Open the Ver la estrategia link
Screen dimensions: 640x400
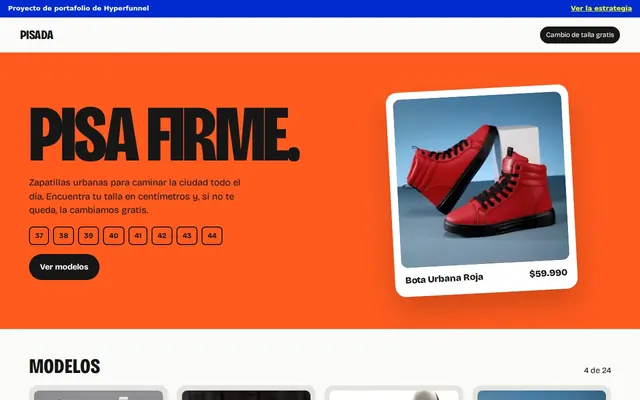(601, 8)
